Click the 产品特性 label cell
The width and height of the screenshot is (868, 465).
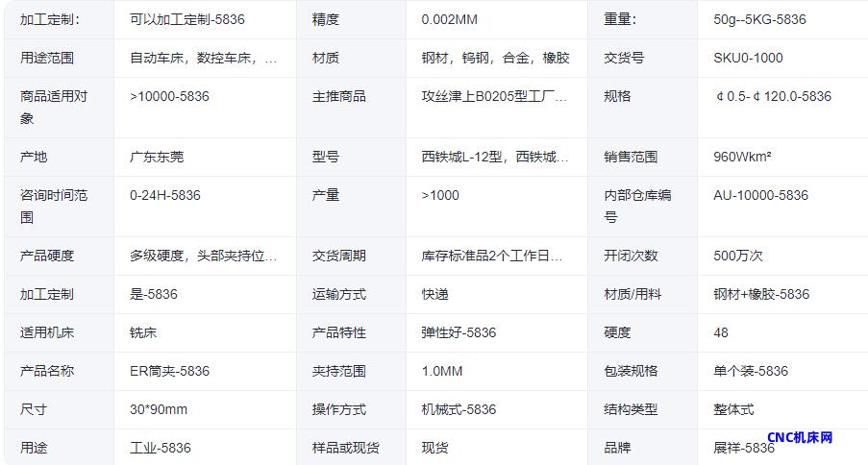338,332
